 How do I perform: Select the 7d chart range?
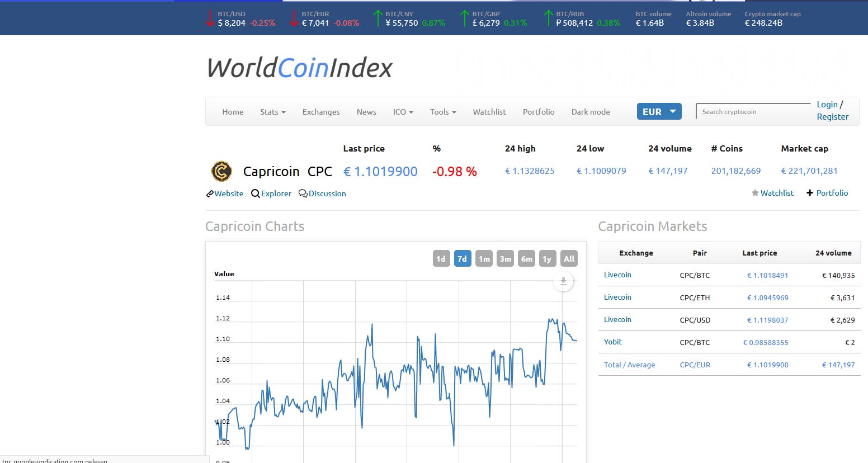click(463, 258)
